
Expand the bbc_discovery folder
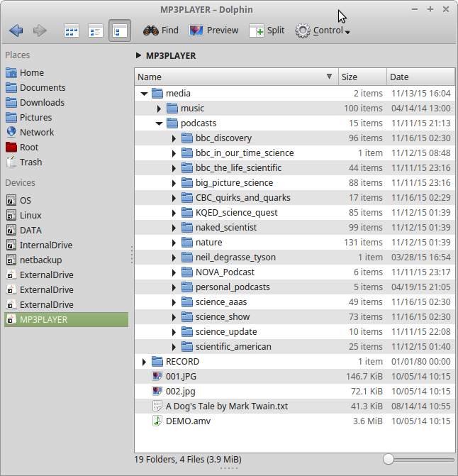click(174, 138)
